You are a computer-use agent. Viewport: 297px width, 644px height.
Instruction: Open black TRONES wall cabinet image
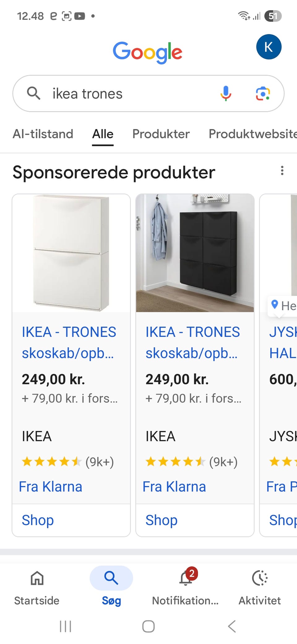pyautogui.click(x=195, y=253)
